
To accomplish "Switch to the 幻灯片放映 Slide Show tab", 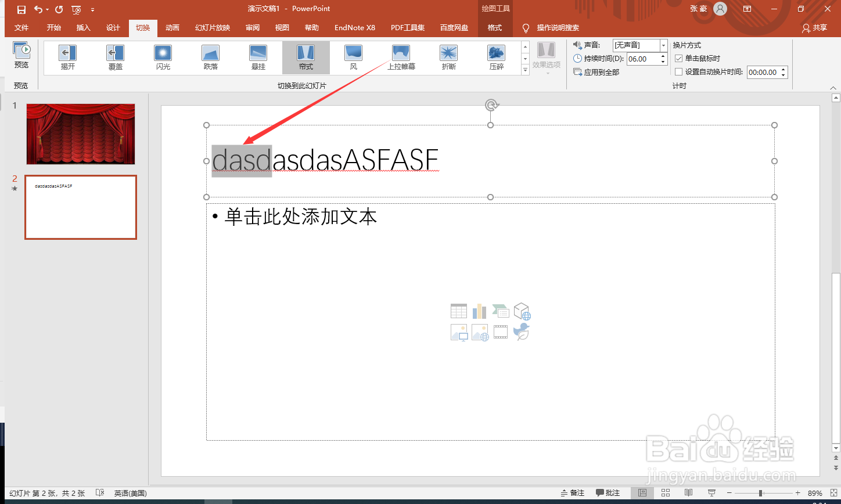I will (213, 28).
